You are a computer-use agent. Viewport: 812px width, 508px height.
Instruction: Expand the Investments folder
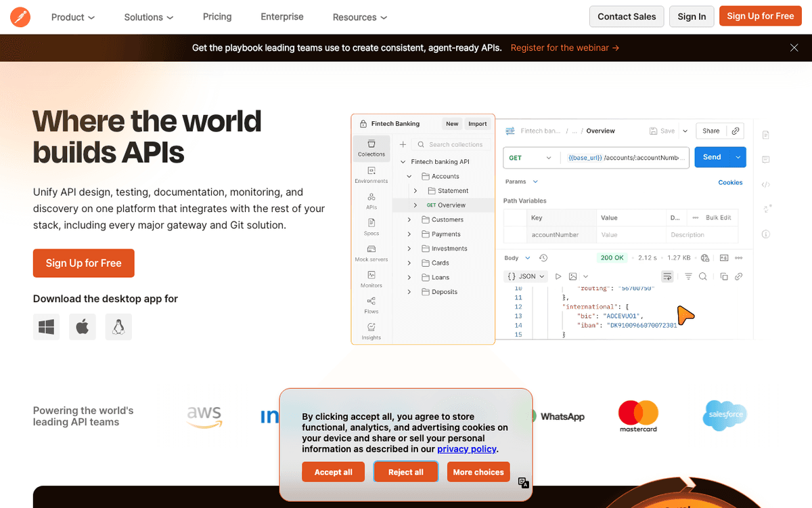tap(409, 249)
